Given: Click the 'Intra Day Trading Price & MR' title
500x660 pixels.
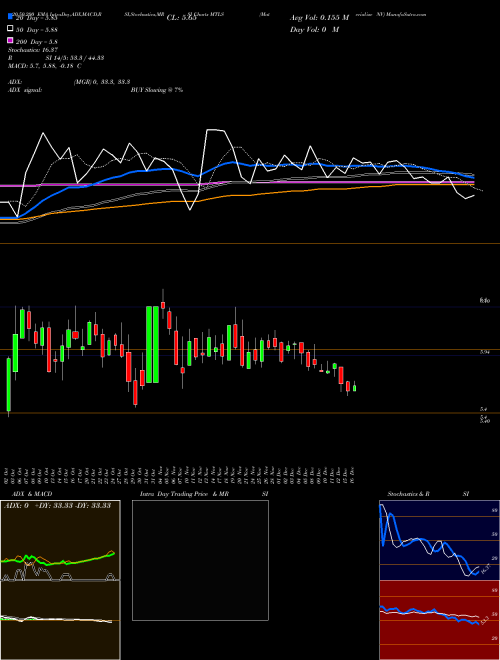Looking at the screenshot, I should 184,494.
